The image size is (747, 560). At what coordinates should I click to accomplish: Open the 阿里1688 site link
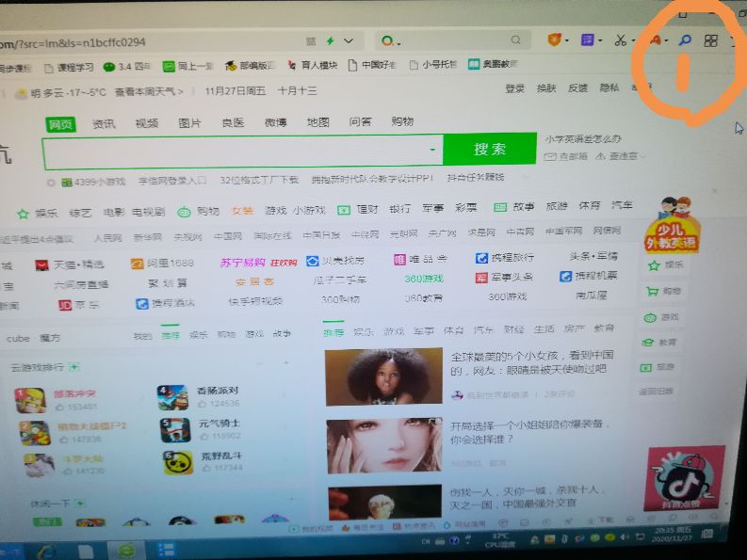[x=162, y=264]
